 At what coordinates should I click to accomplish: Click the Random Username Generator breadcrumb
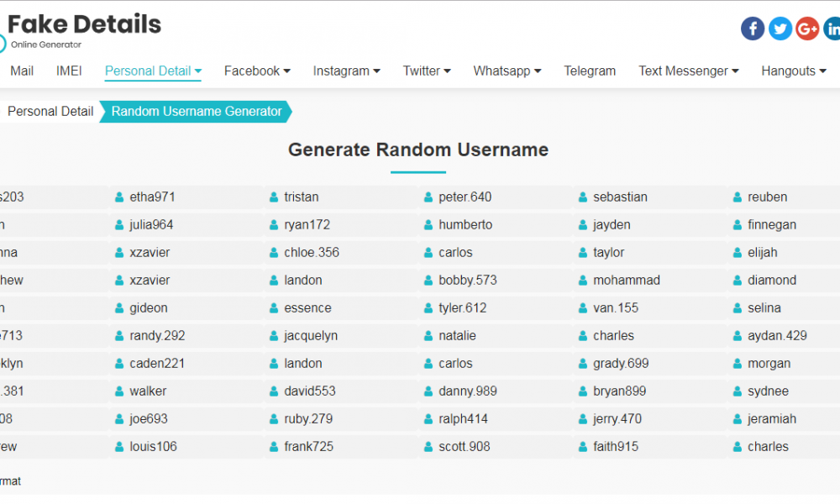[197, 111]
